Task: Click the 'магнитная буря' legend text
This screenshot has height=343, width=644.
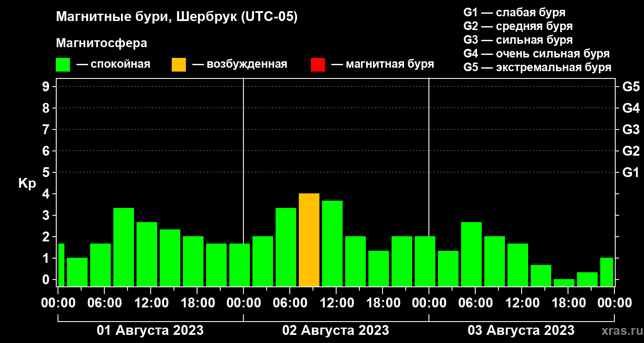Action: pos(389,65)
